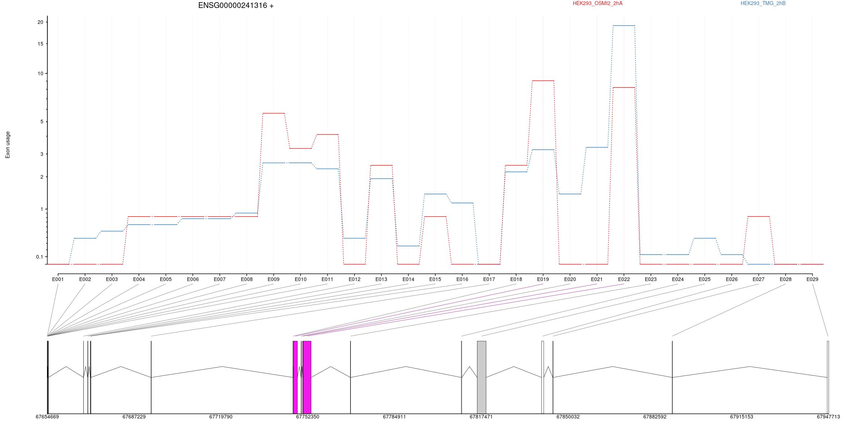Click the E022 exon label
This screenshot has width=868, height=434.
click(x=624, y=279)
